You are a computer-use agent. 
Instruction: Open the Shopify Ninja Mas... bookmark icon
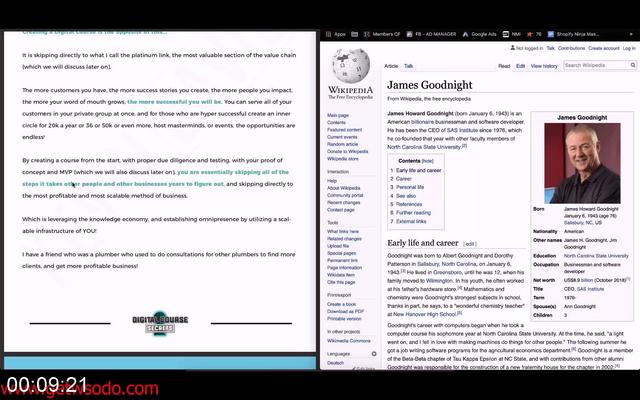point(551,34)
